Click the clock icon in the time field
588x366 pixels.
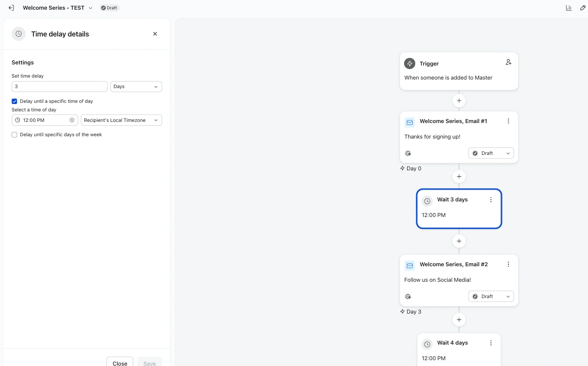[17, 120]
